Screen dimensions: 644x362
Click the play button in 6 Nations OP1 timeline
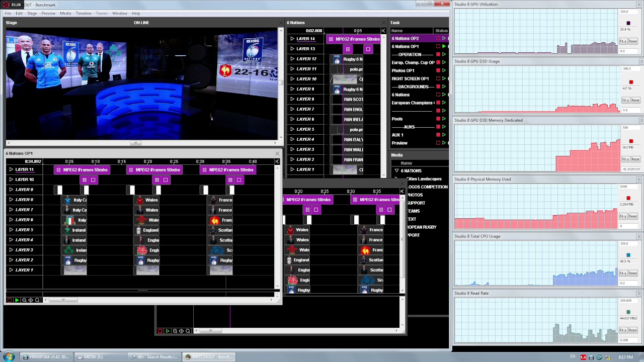pos(17,300)
